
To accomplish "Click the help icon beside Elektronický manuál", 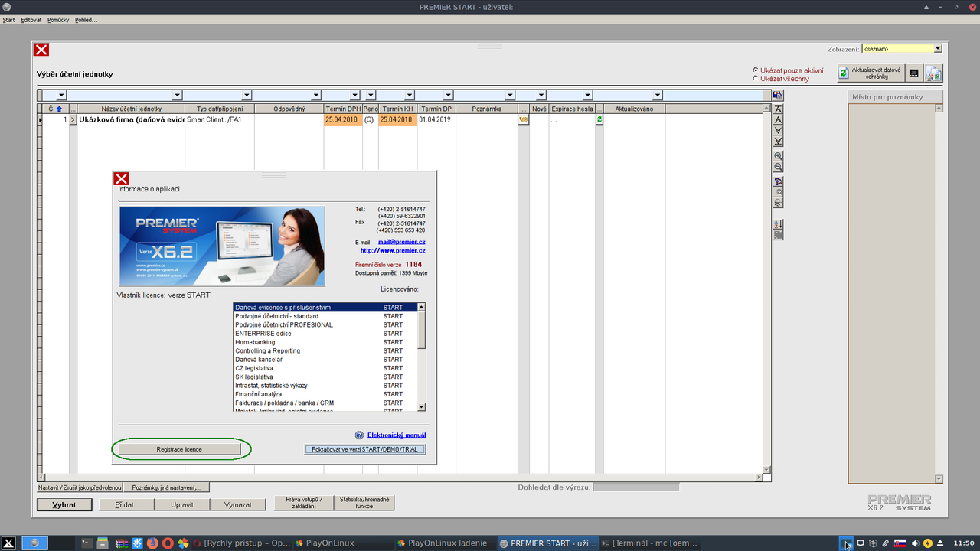I will pos(360,435).
